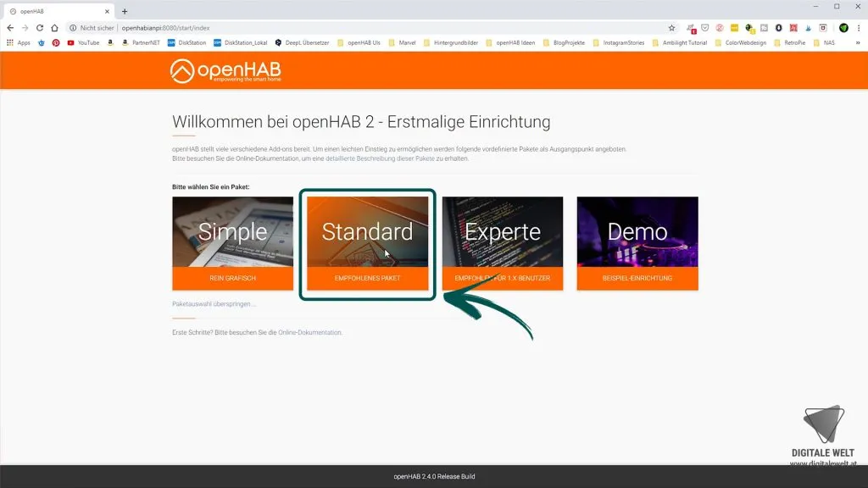Open the RetroPie bookmark folder
The width and height of the screenshot is (868, 488).
tap(790, 42)
